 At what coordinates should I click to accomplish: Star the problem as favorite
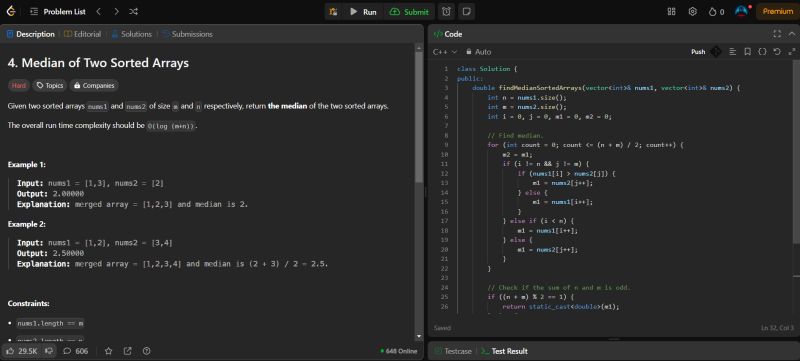coord(108,351)
